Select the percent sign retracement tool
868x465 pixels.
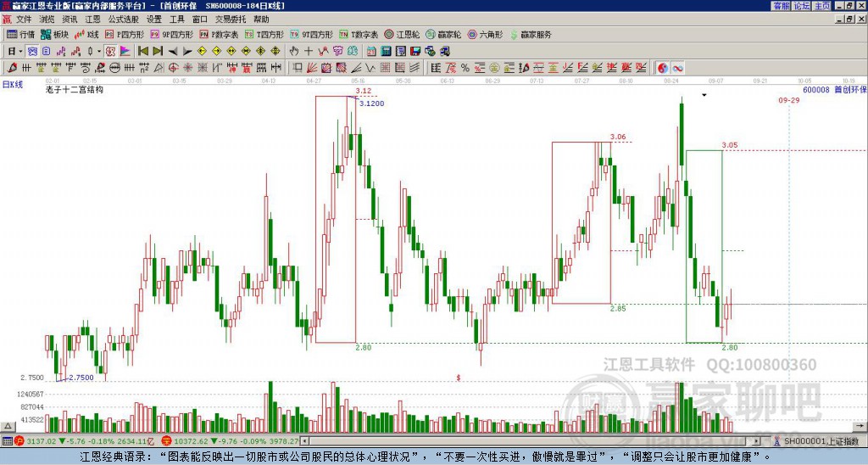pos(465,68)
